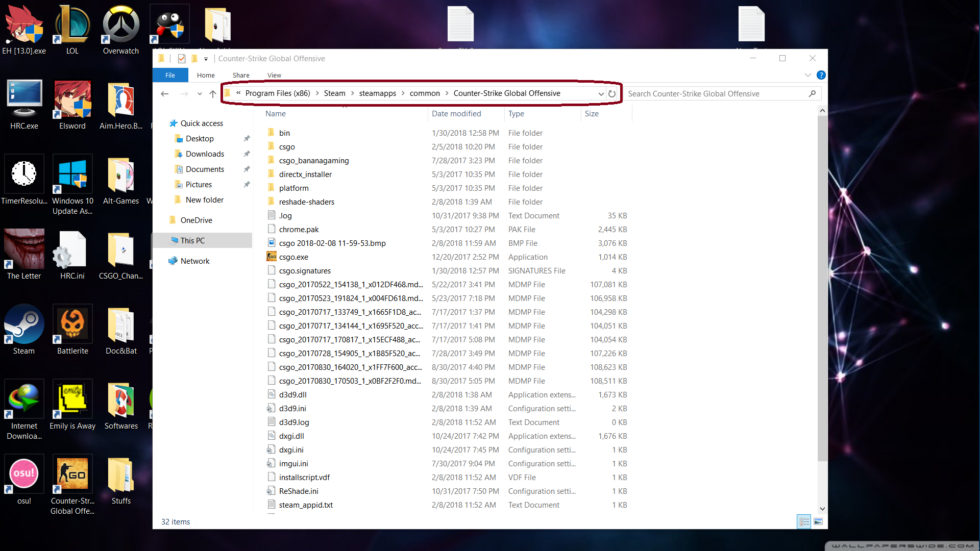The height and width of the screenshot is (551, 980).
Task: Sort files by Date modified column
Action: click(x=456, y=113)
